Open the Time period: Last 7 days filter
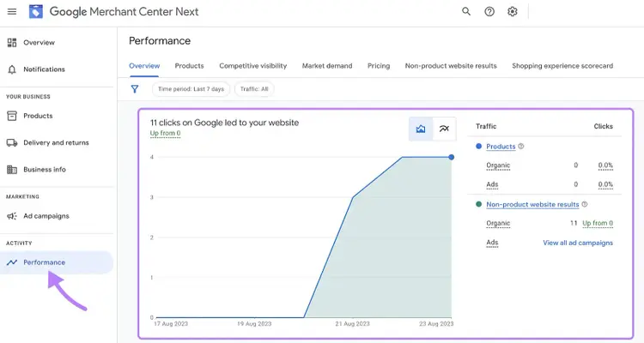Image resolution: width=644 pixels, height=343 pixels. click(x=191, y=89)
